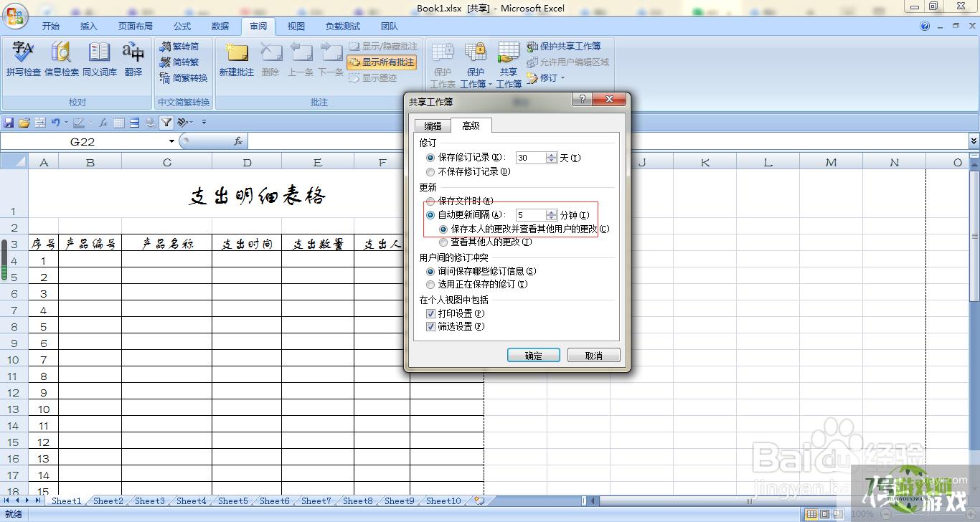Click 简转繁 conversion button
The width and height of the screenshot is (980, 522).
pyautogui.click(x=180, y=62)
